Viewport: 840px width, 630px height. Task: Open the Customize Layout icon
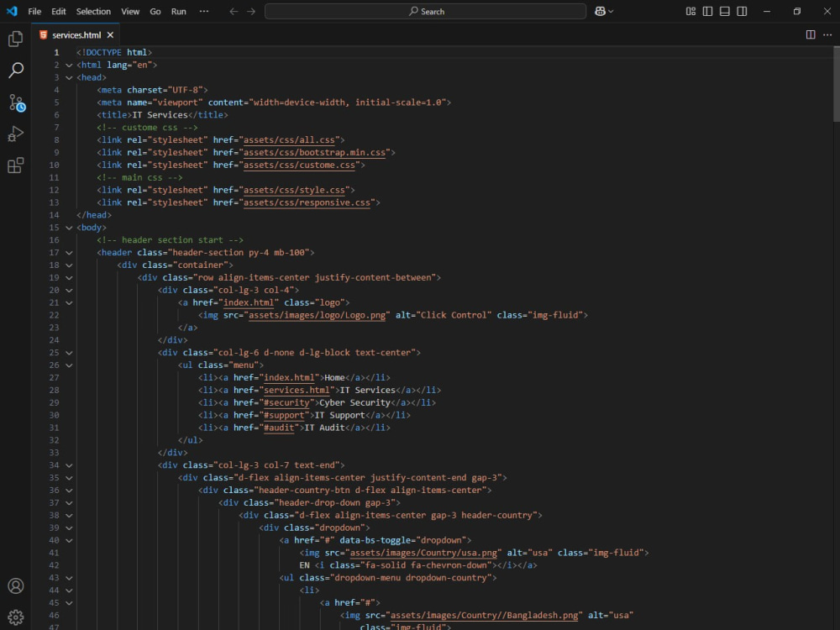690,11
